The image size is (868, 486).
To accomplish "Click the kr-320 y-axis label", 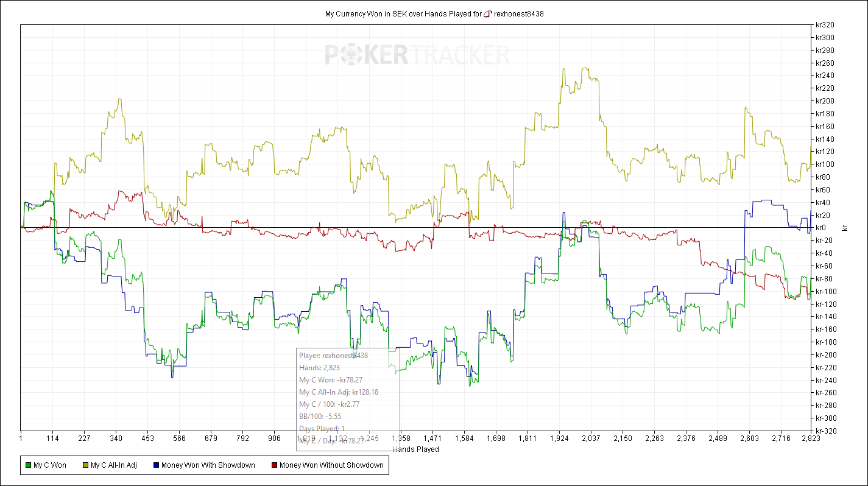I will (x=827, y=431).
